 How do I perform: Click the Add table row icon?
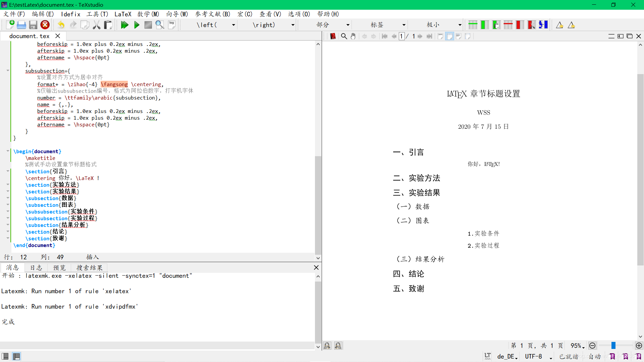click(473, 25)
